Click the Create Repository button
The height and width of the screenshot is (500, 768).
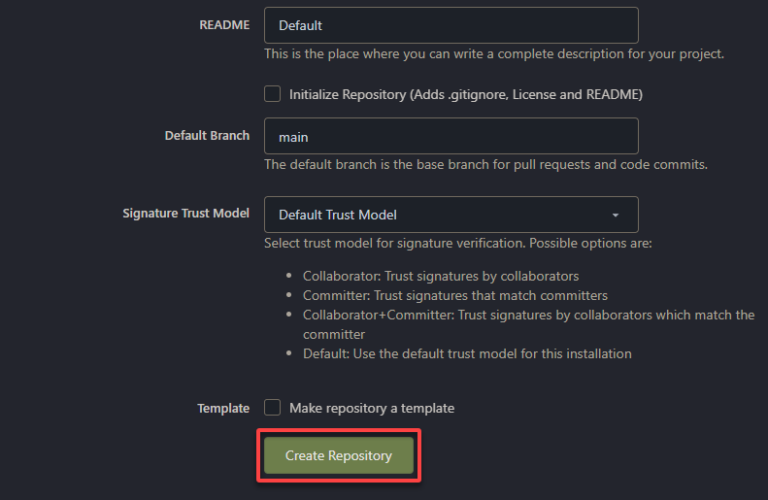click(x=338, y=455)
